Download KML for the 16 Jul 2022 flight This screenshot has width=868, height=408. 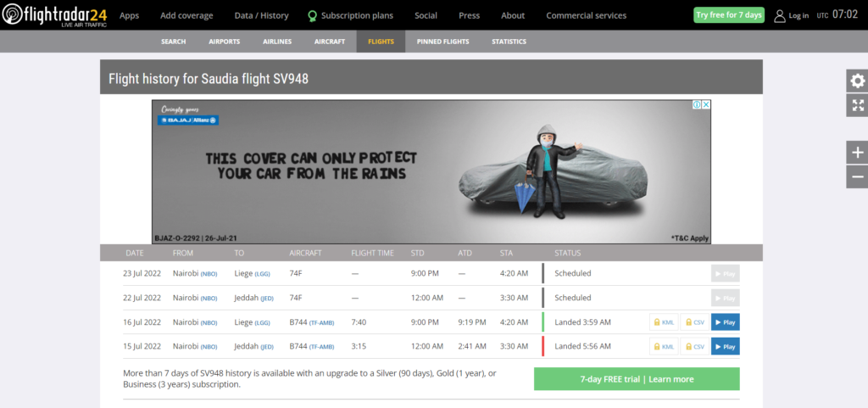[x=664, y=322]
